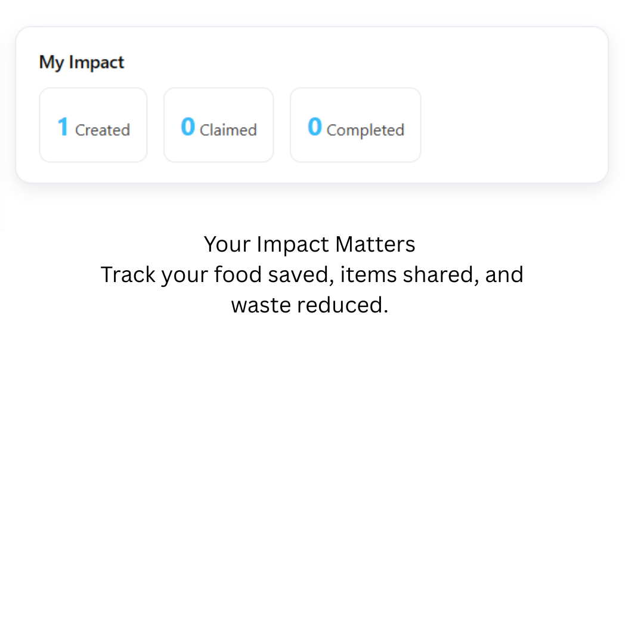This screenshot has height=644, width=644.
Task: Click the My Impact heading
Action: point(81,62)
